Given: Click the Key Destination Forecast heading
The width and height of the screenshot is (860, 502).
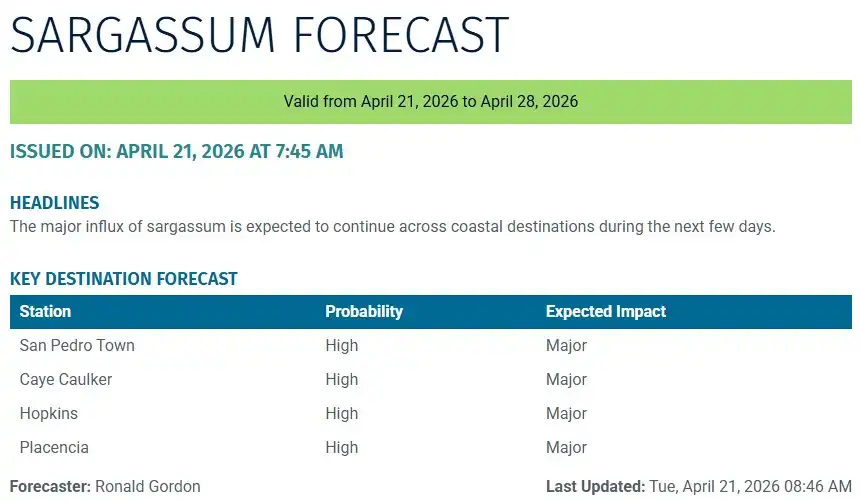Looking at the screenshot, I should tap(124, 279).
